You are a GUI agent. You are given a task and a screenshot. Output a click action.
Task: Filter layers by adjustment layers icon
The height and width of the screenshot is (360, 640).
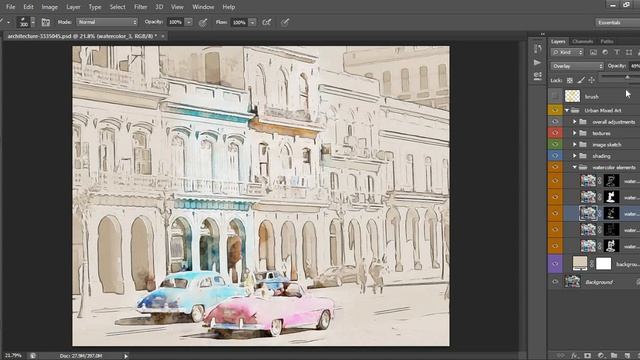click(x=605, y=52)
